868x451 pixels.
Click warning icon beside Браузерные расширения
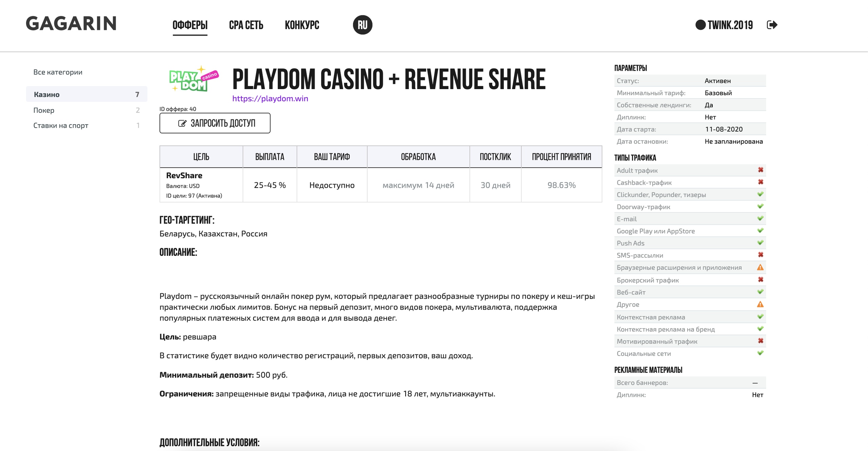tap(761, 267)
